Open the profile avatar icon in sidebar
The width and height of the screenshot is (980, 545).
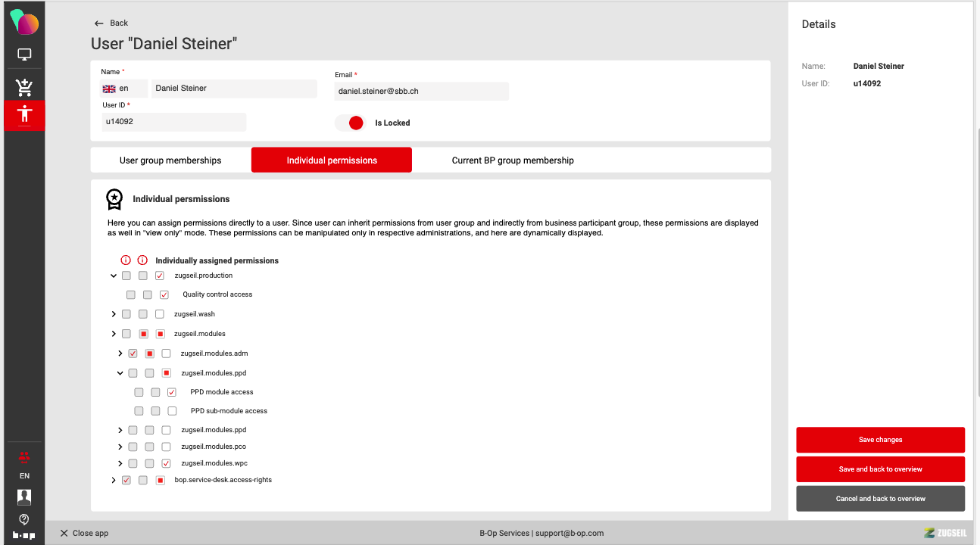tap(24, 497)
